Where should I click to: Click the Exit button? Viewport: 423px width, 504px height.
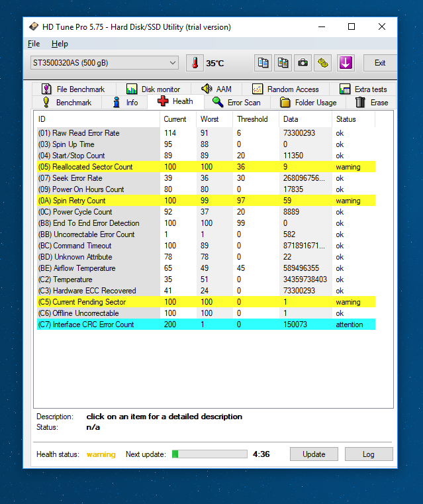coord(380,63)
